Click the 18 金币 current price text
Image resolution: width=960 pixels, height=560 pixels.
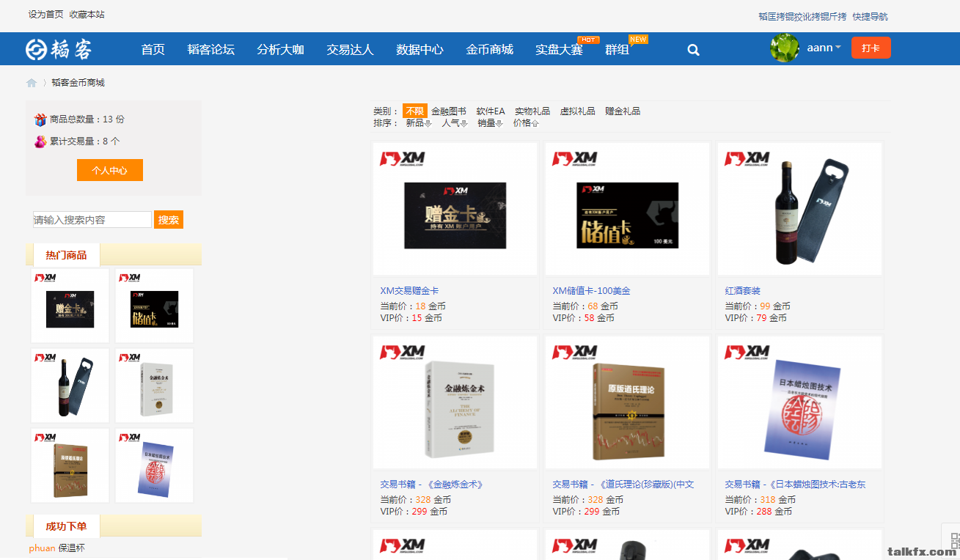(430, 306)
